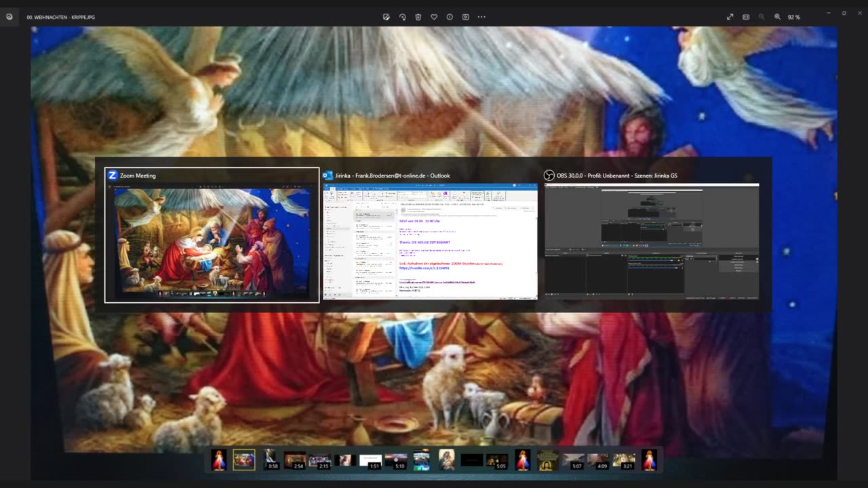Select the highlighted nativity thumbnail in filmstrip
This screenshot has width=868, height=488.
tap(244, 460)
